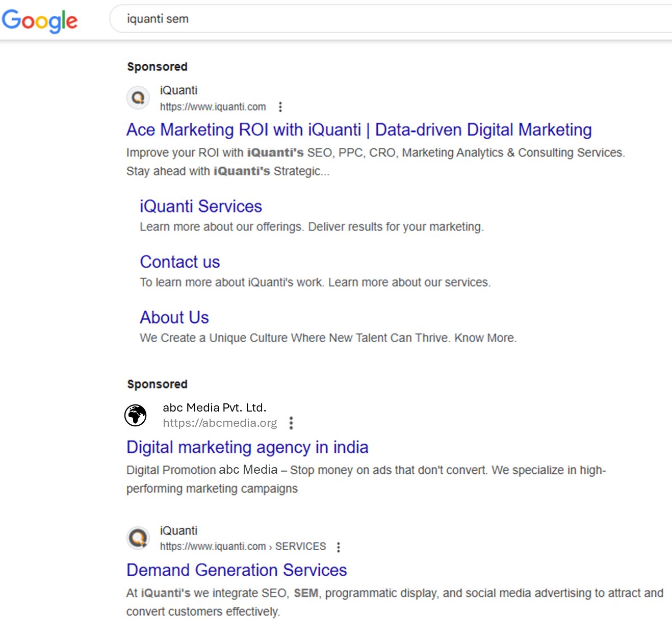Click 'iQuanti' site name above Demand Generation result
The width and height of the screenshot is (672, 640).
pos(178,530)
